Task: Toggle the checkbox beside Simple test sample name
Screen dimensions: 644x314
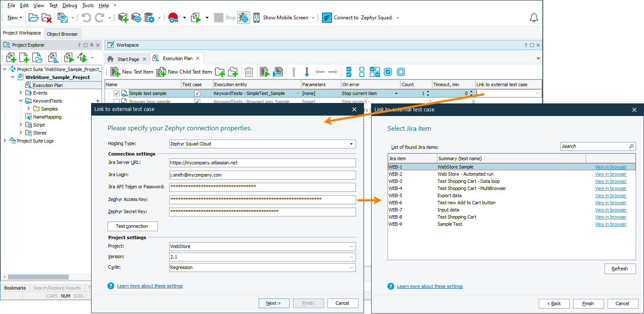Action: 117,93
